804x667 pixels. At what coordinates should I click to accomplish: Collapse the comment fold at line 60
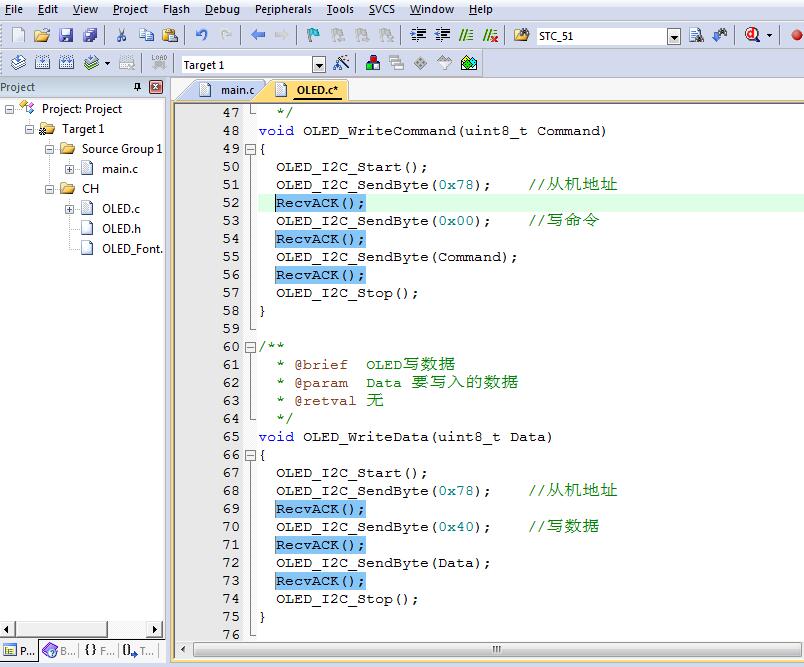(249, 347)
